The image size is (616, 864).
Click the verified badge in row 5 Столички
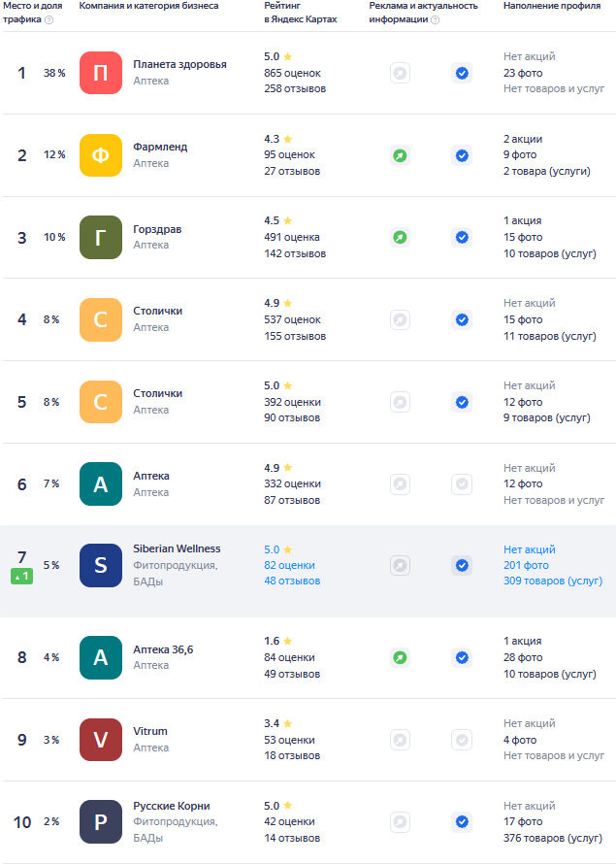[x=462, y=402]
